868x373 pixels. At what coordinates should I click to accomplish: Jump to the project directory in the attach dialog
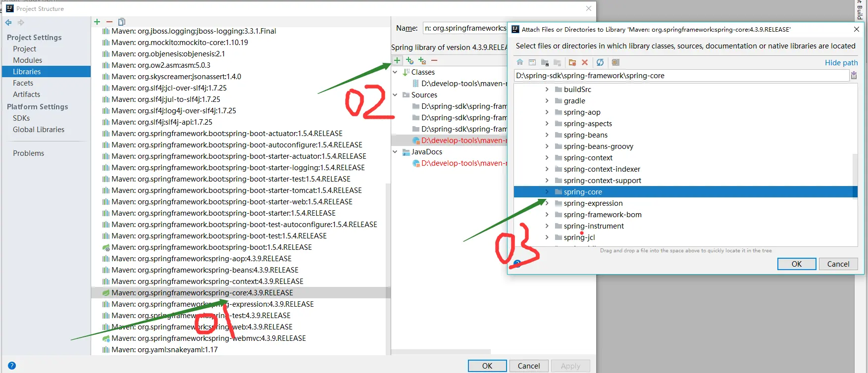click(545, 62)
